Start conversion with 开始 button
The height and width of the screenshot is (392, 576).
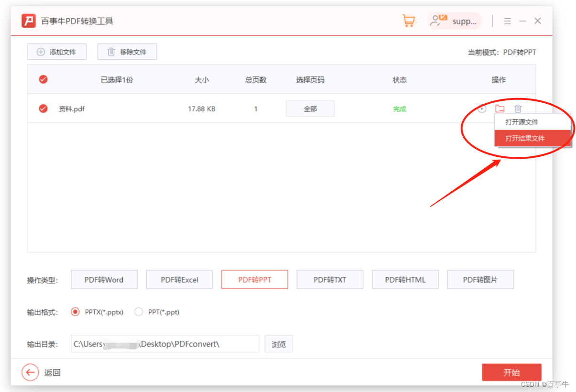(511, 372)
